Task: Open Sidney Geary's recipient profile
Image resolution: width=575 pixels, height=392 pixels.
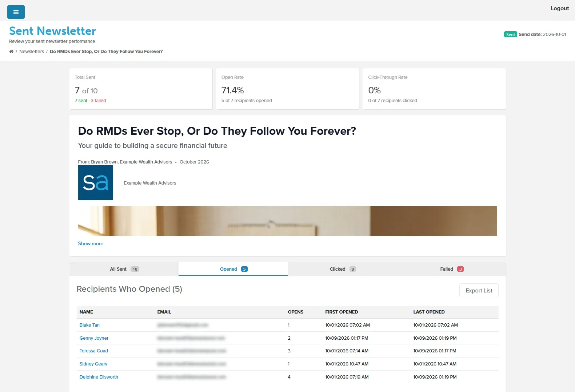Action: click(x=93, y=364)
